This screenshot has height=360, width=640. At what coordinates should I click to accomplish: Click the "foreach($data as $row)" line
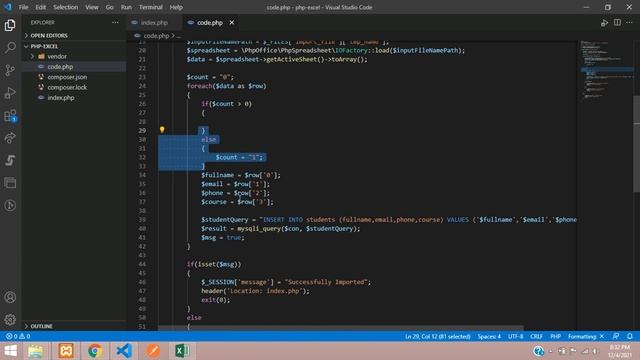(x=227, y=86)
